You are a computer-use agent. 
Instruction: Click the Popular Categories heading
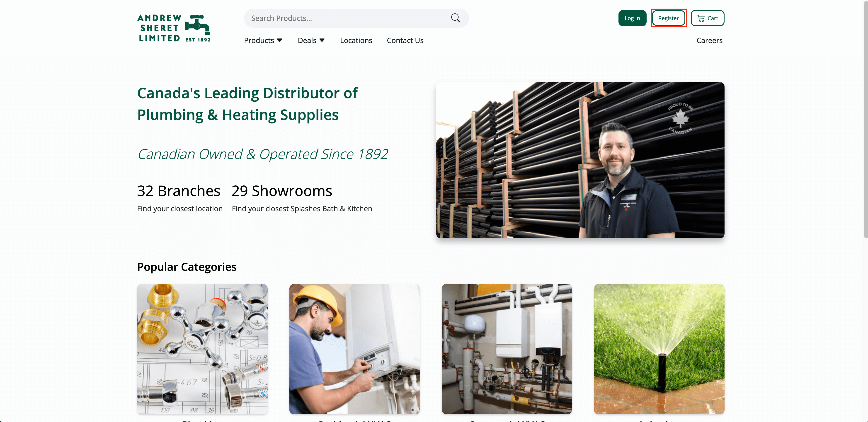187,267
